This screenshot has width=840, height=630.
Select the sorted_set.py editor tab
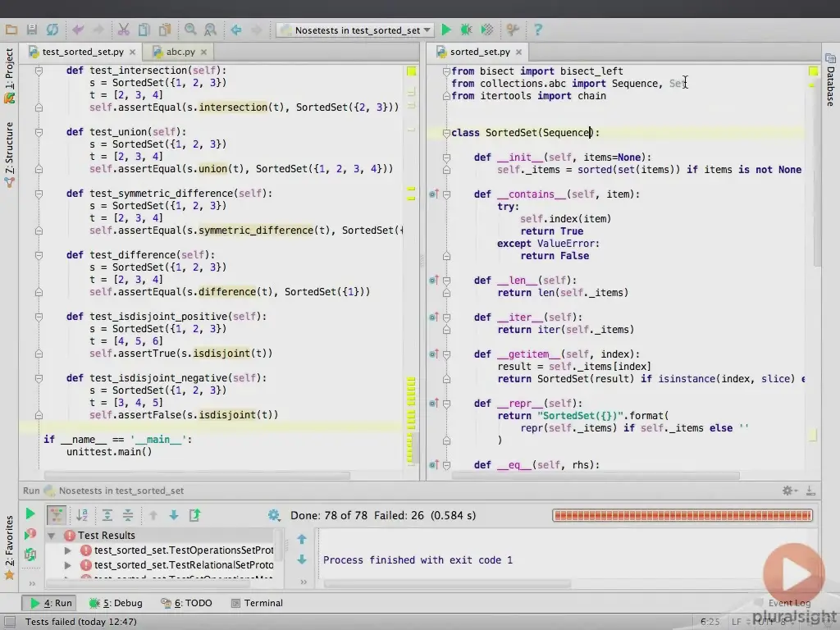479,52
